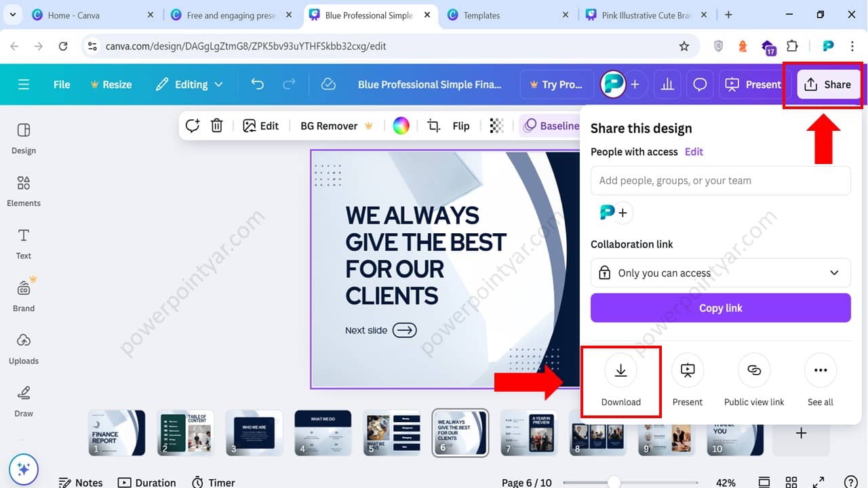Open Notes at the bottom bar
The width and height of the screenshot is (868, 488).
pyautogui.click(x=81, y=483)
